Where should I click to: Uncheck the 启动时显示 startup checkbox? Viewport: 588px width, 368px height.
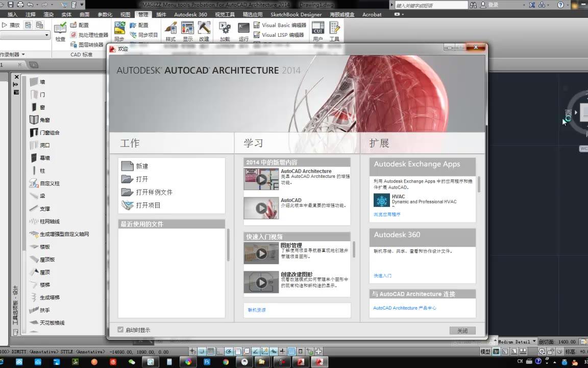(120, 330)
